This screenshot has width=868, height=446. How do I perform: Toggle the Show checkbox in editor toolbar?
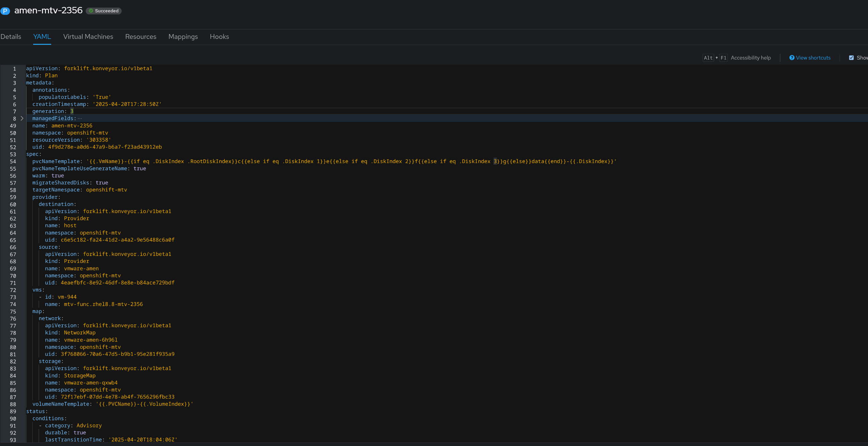coord(851,57)
